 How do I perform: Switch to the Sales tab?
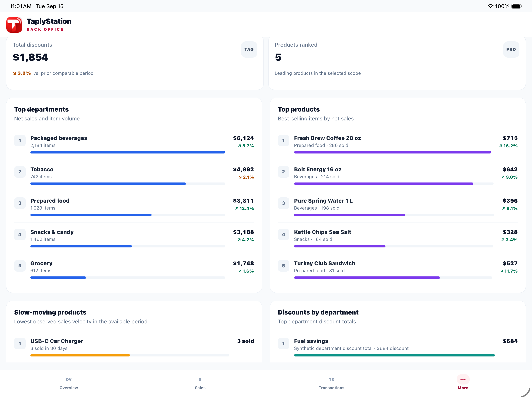(200, 383)
